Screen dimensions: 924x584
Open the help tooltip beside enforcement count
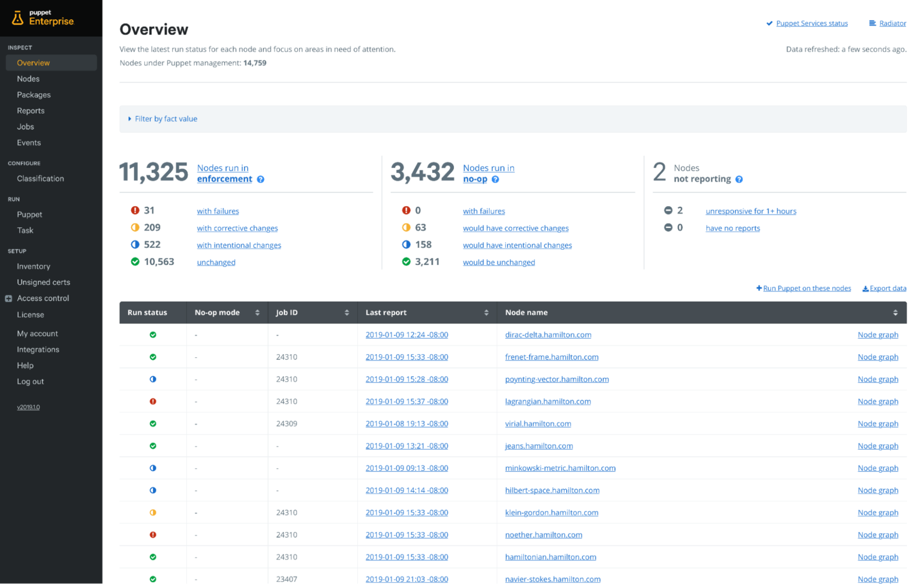pyautogui.click(x=261, y=179)
